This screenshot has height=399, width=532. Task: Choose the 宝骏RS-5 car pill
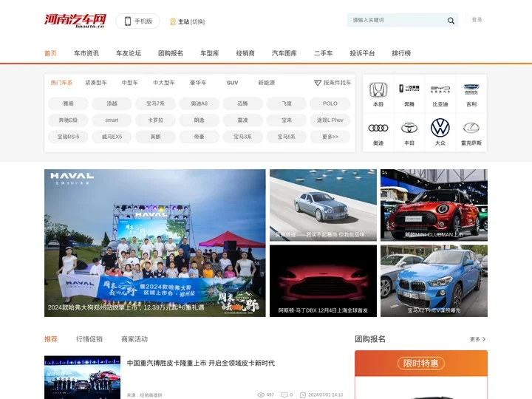(x=68, y=137)
